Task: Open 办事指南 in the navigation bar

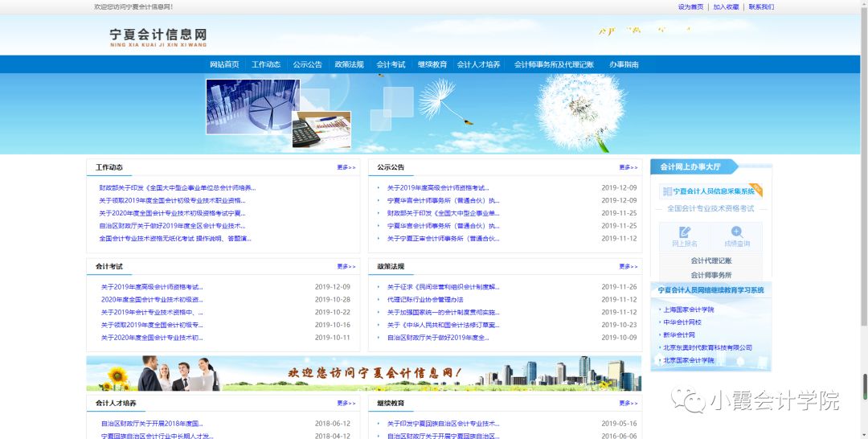Action: pos(624,64)
